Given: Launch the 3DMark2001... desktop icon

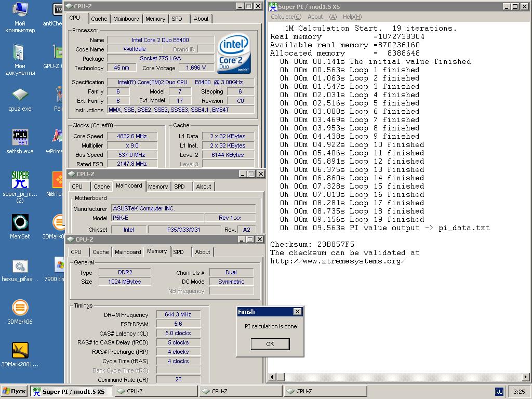Looking at the screenshot, I should pos(20,354).
